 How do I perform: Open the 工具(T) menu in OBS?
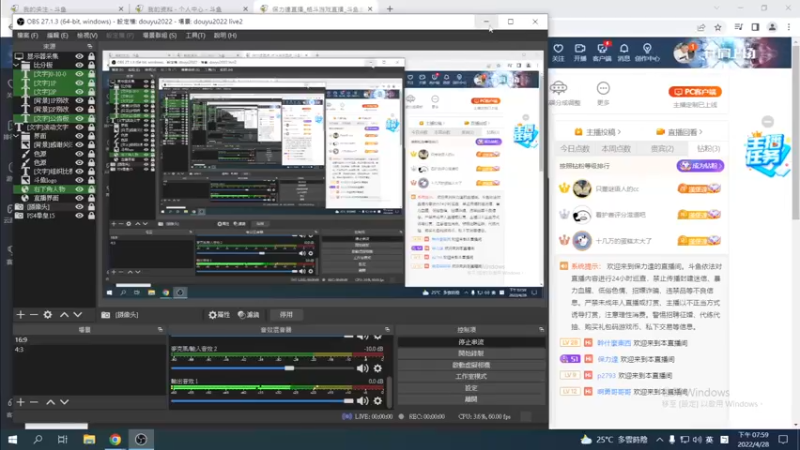195,36
